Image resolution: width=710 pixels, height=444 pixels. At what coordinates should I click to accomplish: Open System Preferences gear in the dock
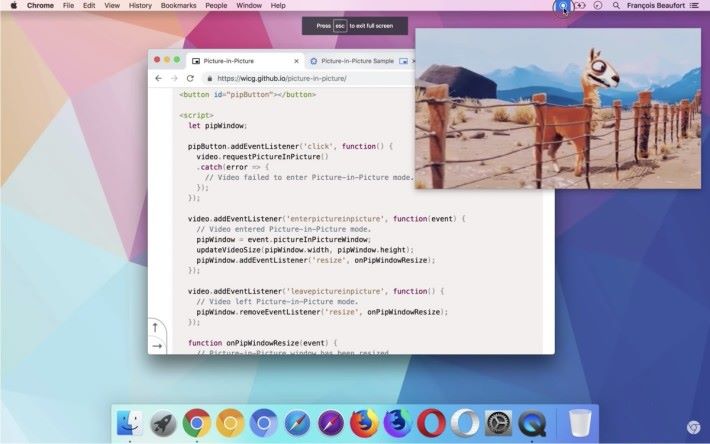coord(499,423)
